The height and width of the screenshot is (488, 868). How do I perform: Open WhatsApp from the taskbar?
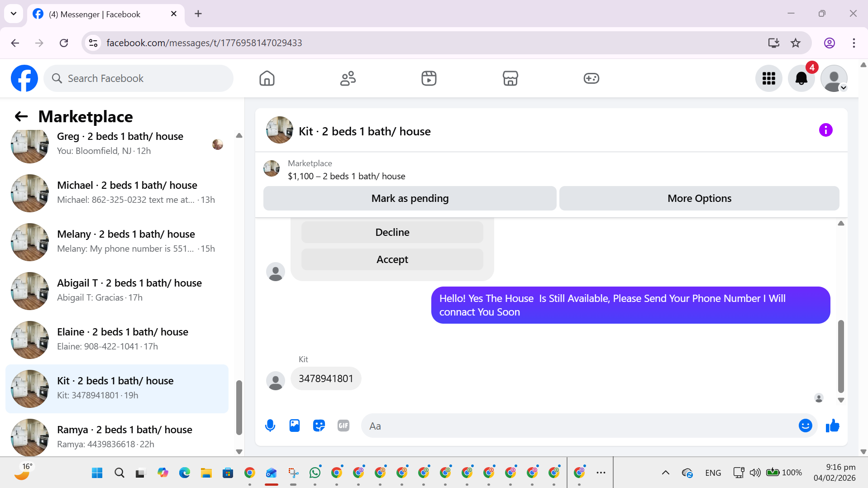315,473
